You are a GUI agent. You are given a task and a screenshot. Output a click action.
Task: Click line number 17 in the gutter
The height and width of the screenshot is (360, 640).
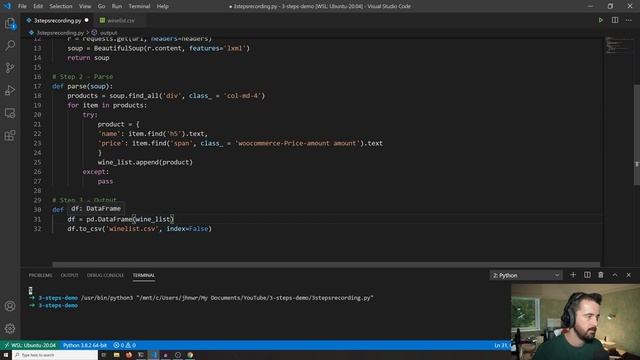37,86
